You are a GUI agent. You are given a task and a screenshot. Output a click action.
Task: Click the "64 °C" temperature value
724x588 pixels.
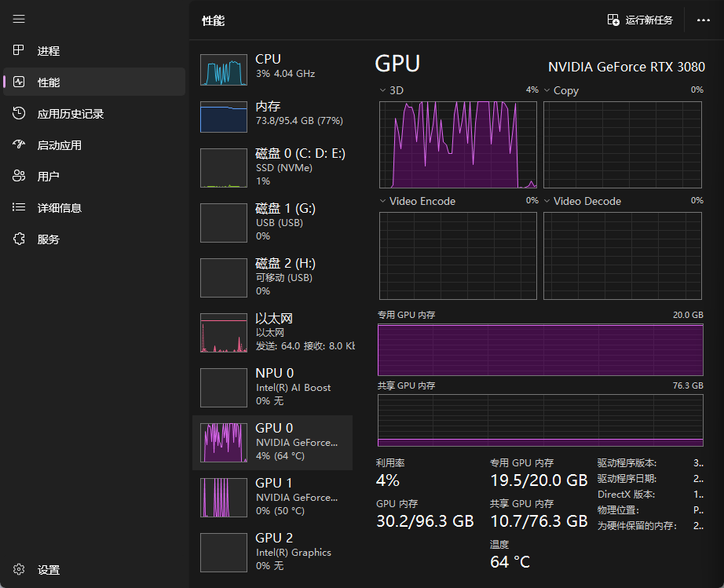tap(510, 561)
